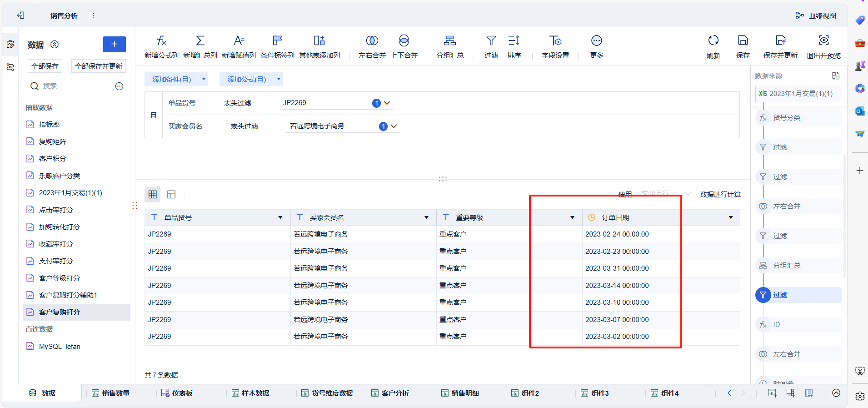Click the 条件标签列 flag icon
The width and height of the screenshot is (868, 408).
pyautogui.click(x=277, y=40)
